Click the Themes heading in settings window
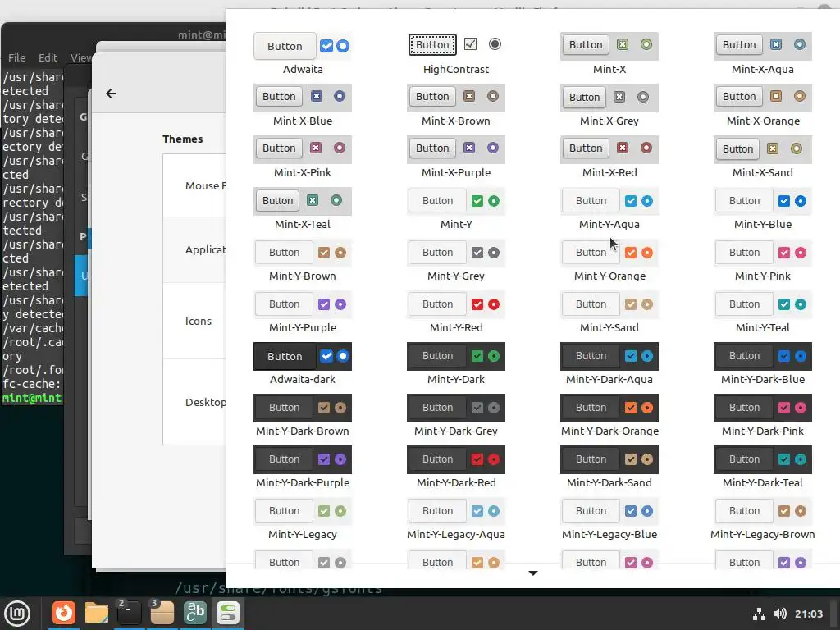This screenshot has width=840, height=630. tap(183, 139)
